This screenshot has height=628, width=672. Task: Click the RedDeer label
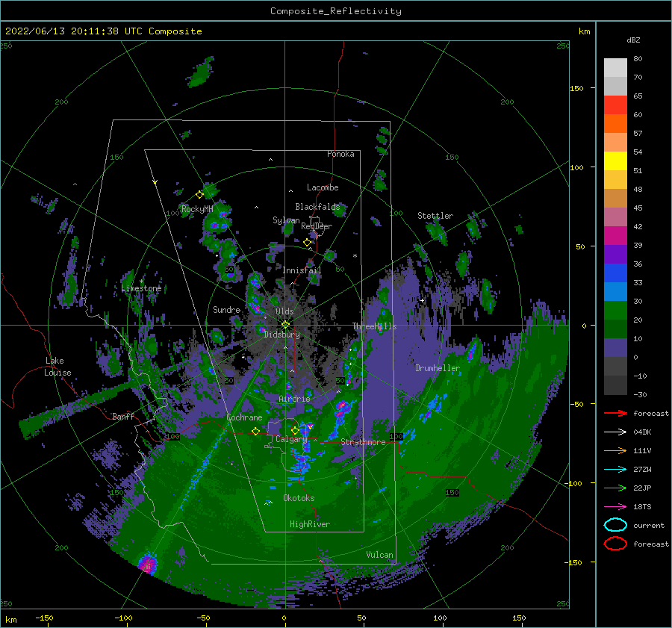[x=317, y=226]
